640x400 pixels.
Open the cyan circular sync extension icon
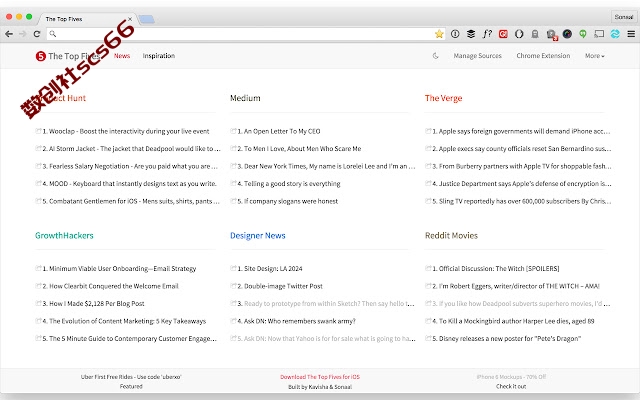615,34
